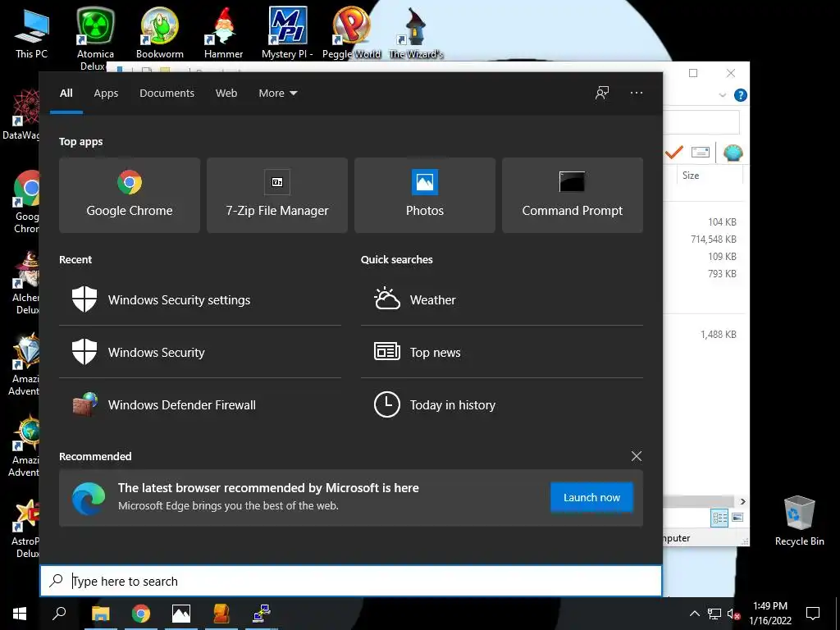
Task: Click the Size column header in Explorer
Action: pyautogui.click(x=710, y=176)
